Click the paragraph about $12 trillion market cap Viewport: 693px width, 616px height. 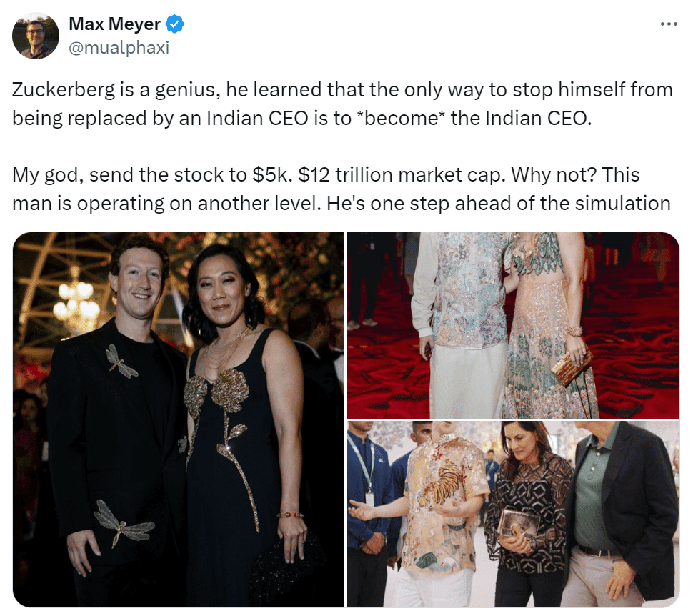(x=341, y=189)
